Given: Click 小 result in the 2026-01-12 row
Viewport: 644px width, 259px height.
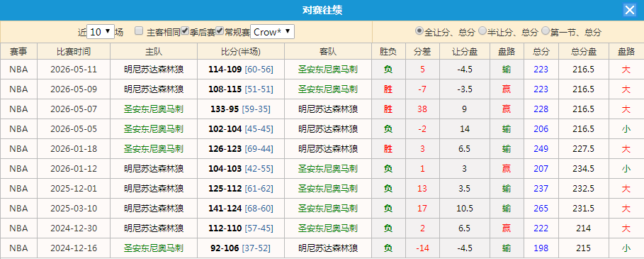Looking at the screenshot, I should 626,169.
